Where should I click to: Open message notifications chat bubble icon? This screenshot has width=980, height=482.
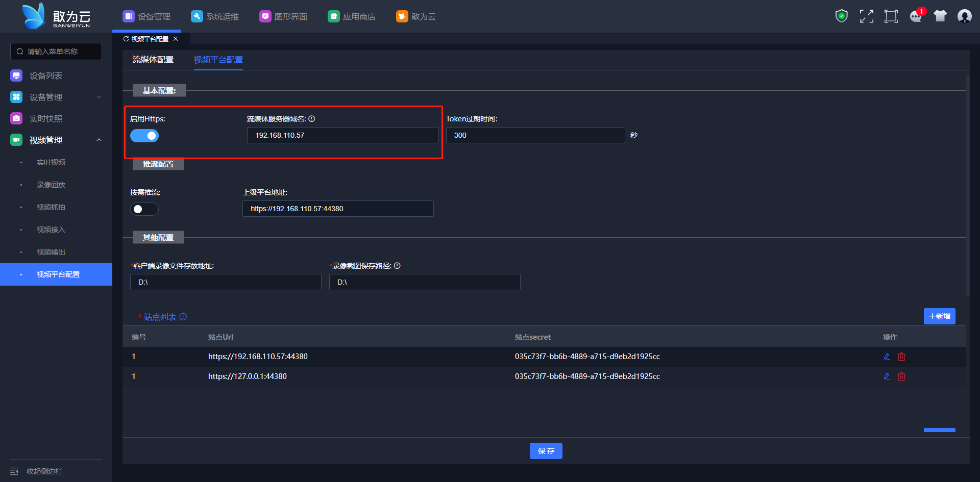pos(916,16)
